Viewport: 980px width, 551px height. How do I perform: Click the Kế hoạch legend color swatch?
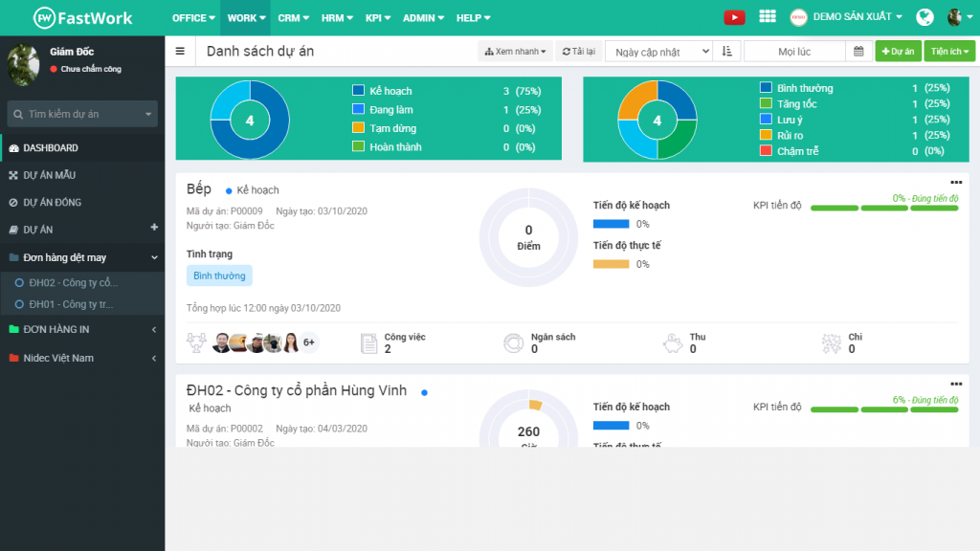358,91
